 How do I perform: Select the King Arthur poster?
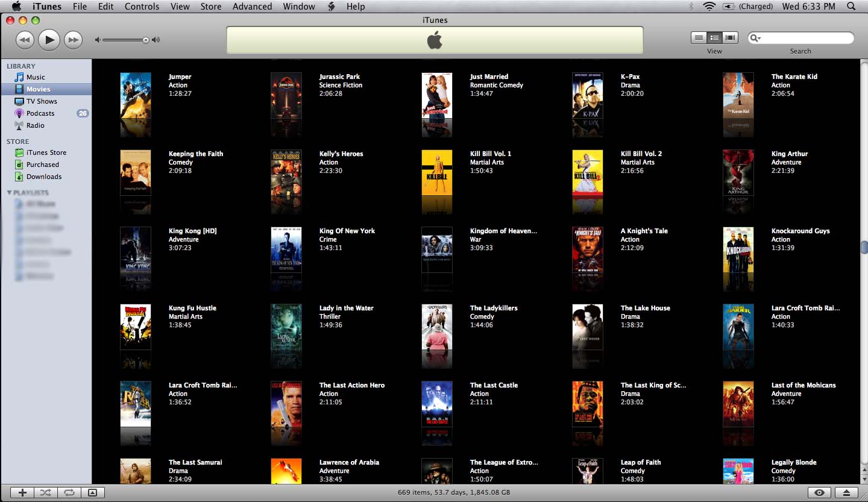[738, 173]
